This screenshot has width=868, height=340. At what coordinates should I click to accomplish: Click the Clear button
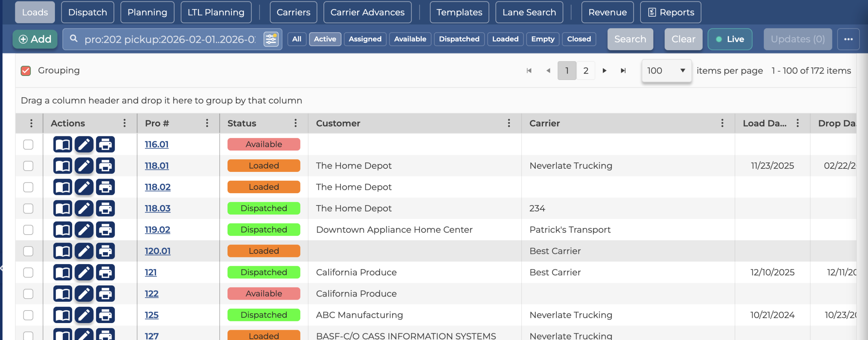click(x=683, y=39)
